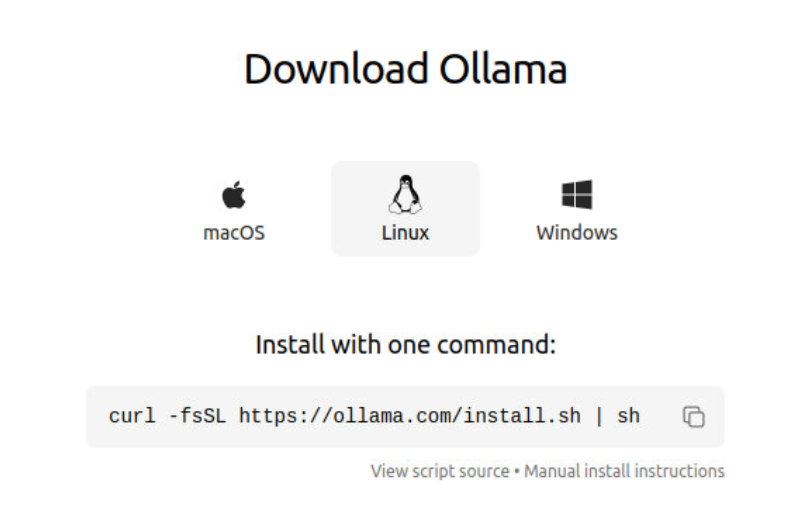Click the Apple logo icon
This screenshot has width=809, height=513.
coord(234,195)
